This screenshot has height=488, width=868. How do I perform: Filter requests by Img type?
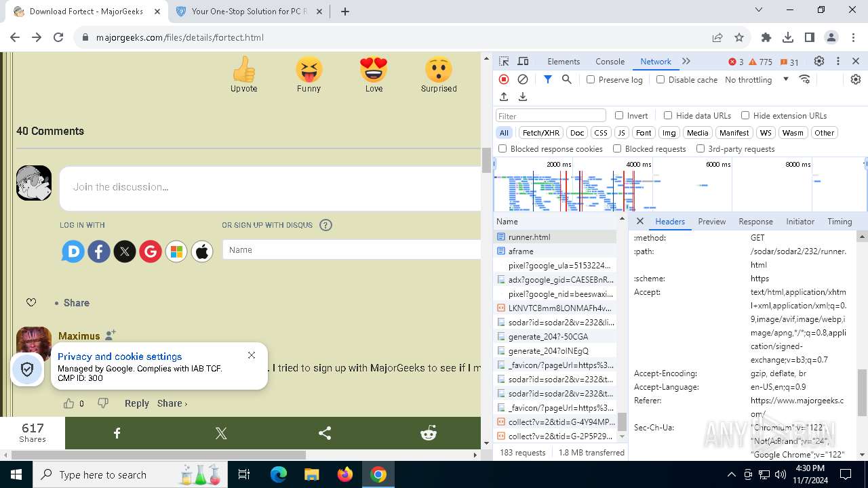click(x=669, y=133)
